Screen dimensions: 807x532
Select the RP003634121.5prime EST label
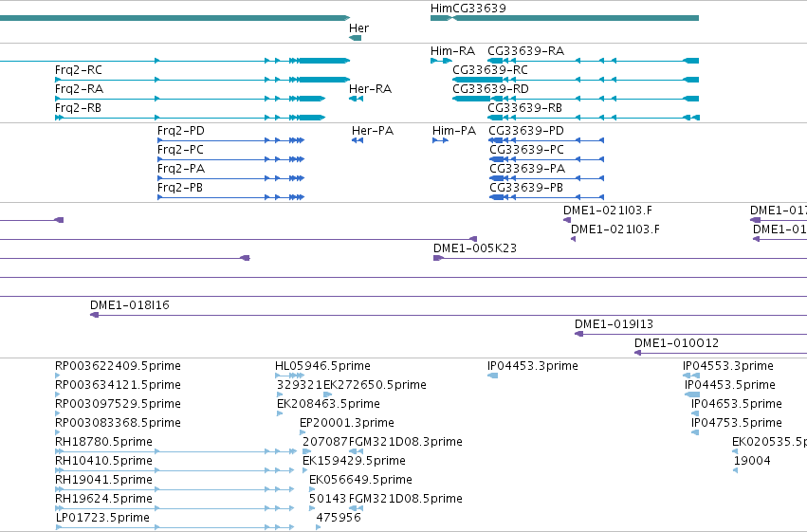pyautogui.click(x=118, y=385)
